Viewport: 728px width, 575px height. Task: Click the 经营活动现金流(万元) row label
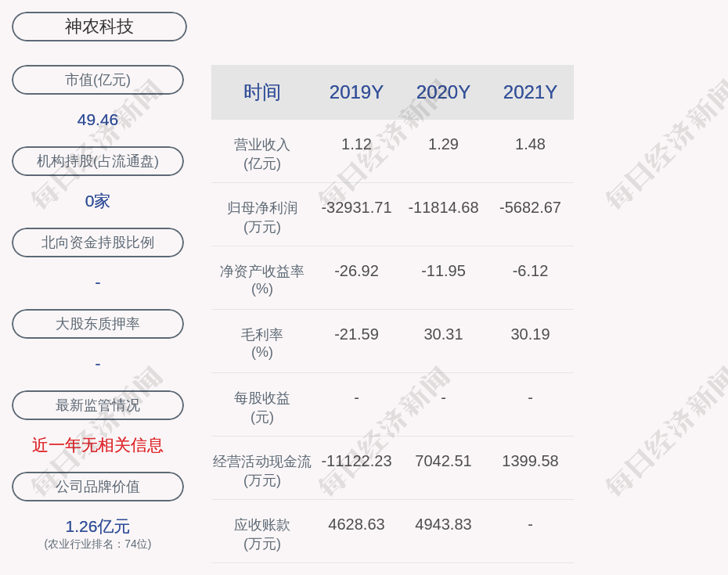pos(262,471)
